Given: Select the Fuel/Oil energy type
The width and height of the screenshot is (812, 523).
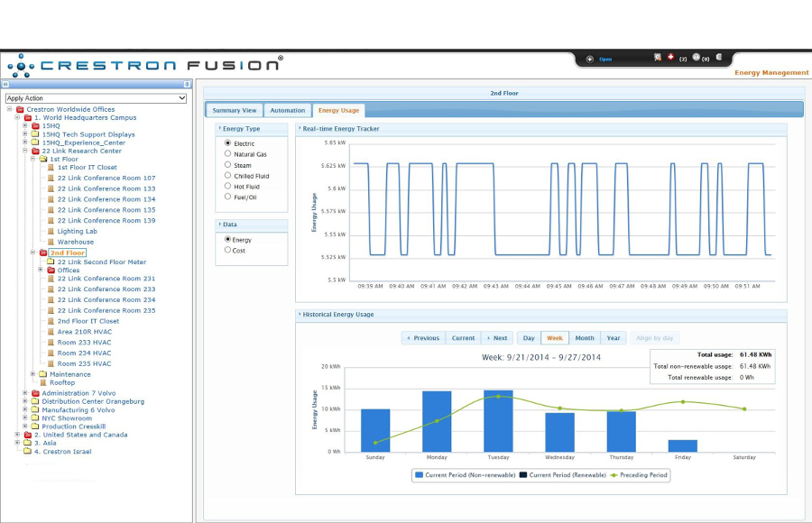Looking at the screenshot, I should 228,197.
